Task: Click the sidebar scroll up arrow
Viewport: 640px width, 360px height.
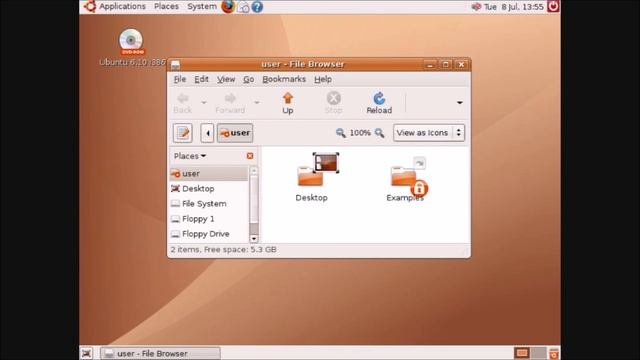Action: tap(254, 170)
